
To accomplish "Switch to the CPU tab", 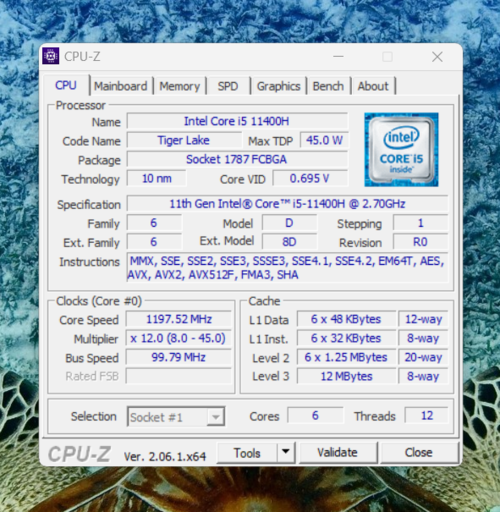I will click(x=66, y=85).
